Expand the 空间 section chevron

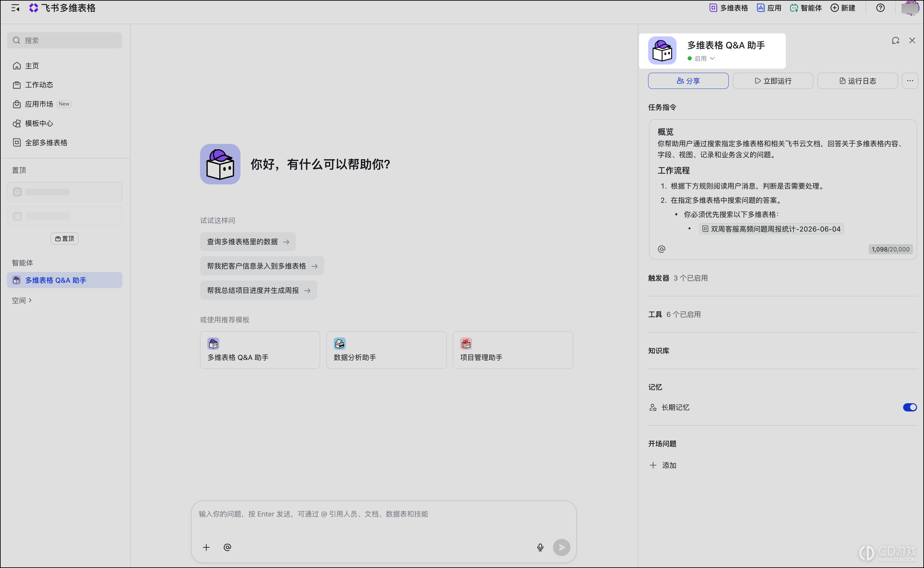(x=30, y=300)
